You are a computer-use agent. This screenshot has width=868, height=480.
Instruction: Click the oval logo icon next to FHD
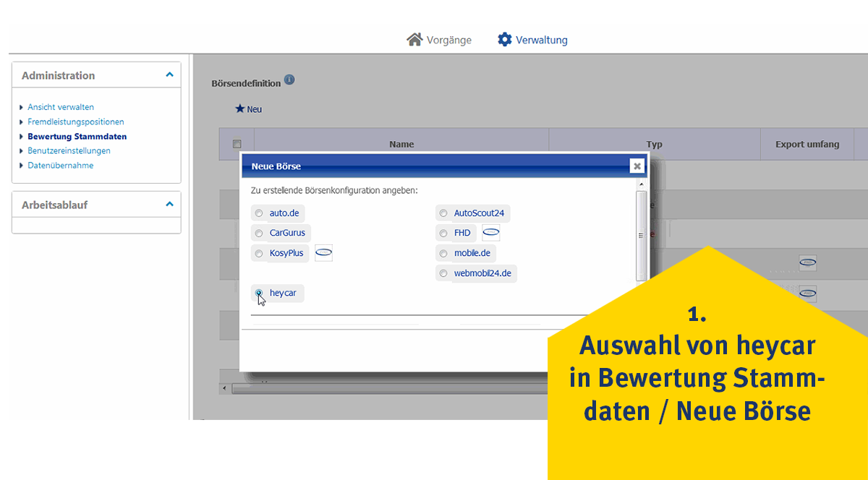click(491, 233)
